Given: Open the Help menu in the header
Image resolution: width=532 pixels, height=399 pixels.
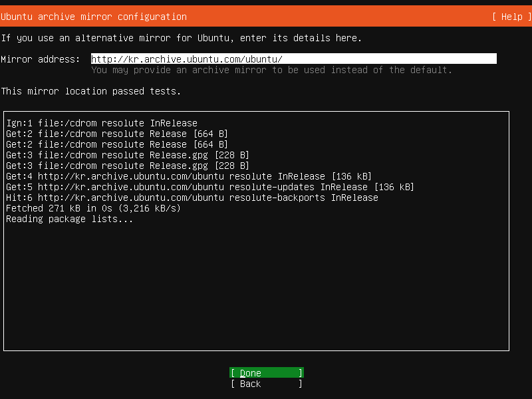Looking at the screenshot, I should pyautogui.click(x=511, y=17).
